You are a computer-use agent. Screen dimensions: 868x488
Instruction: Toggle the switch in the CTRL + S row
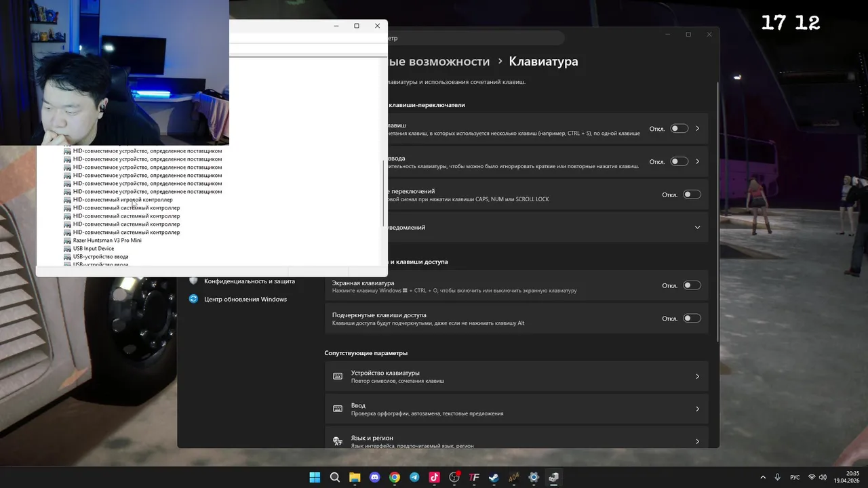tap(679, 129)
